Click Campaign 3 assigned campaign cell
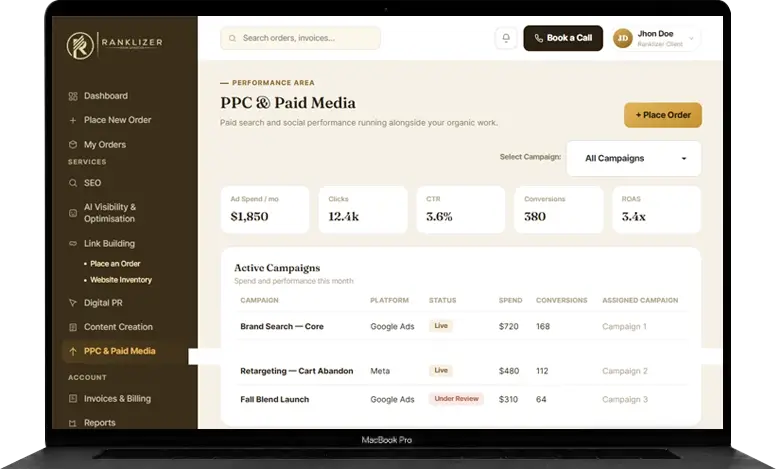This screenshot has height=469, width=776. pyautogui.click(x=625, y=400)
